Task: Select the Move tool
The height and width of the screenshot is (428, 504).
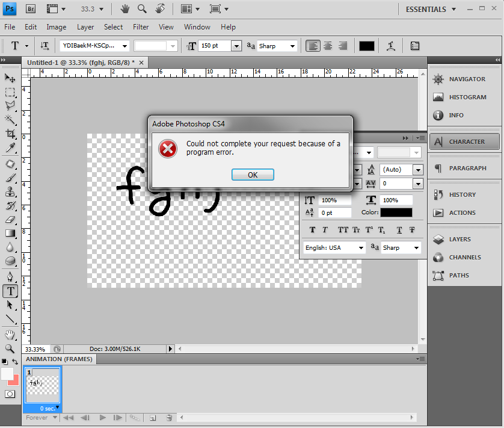Action: (10, 78)
